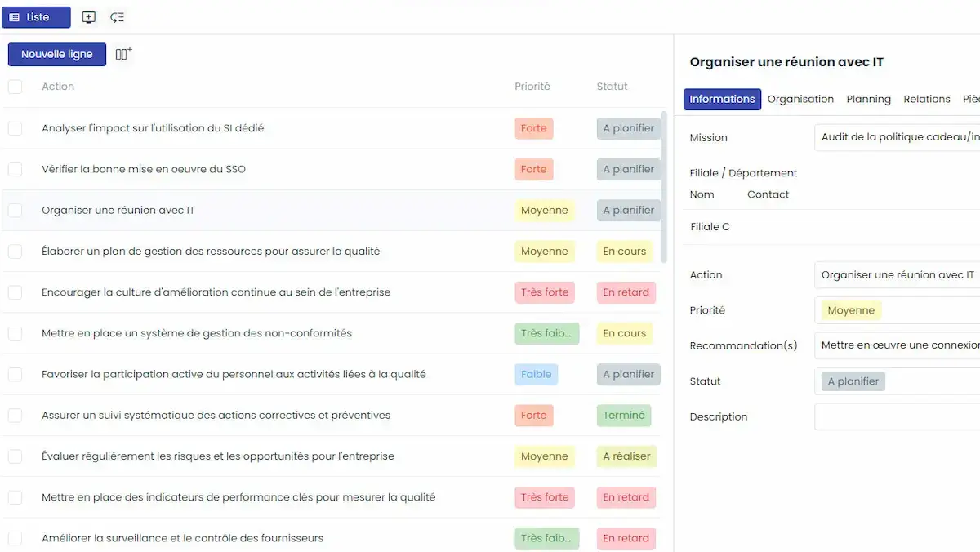Open the Informations tab

(722, 99)
